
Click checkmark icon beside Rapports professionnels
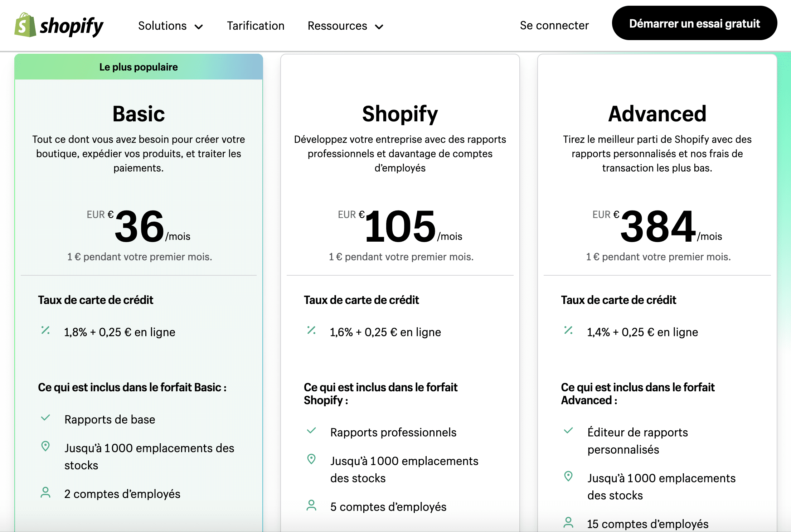click(311, 431)
